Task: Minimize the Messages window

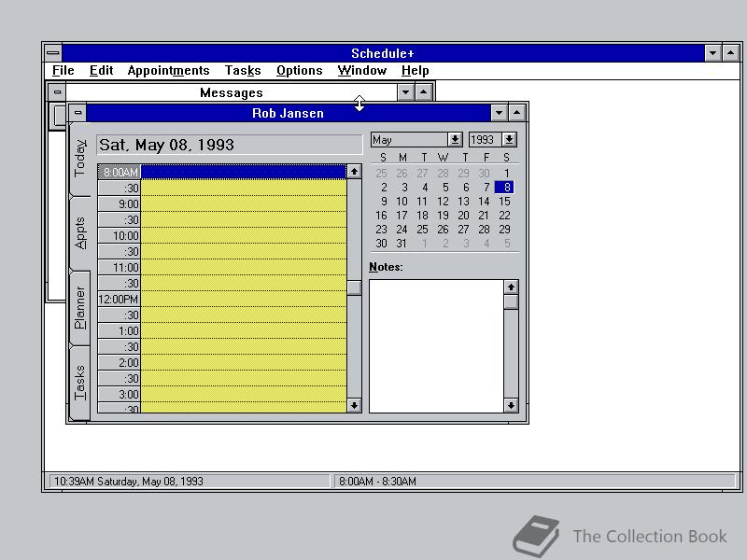Action: click(x=405, y=91)
